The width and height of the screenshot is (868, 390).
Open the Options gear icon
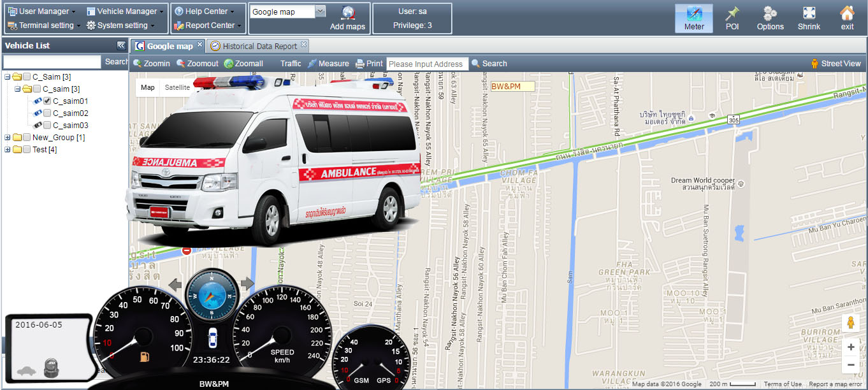(x=770, y=18)
